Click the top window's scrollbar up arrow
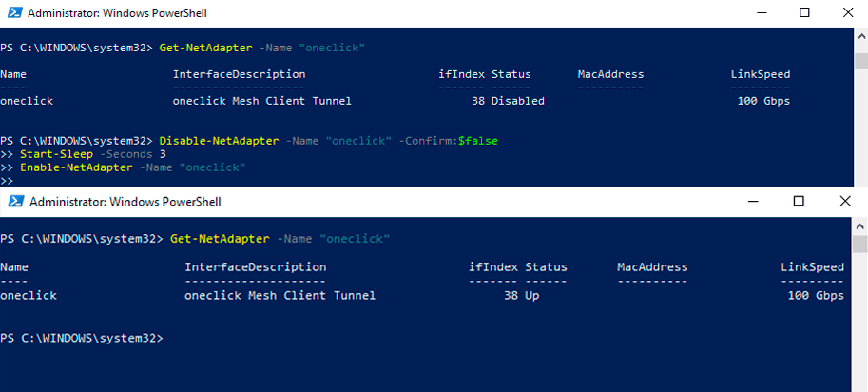This screenshot has width=868, height=392. (x=862, y=35)
